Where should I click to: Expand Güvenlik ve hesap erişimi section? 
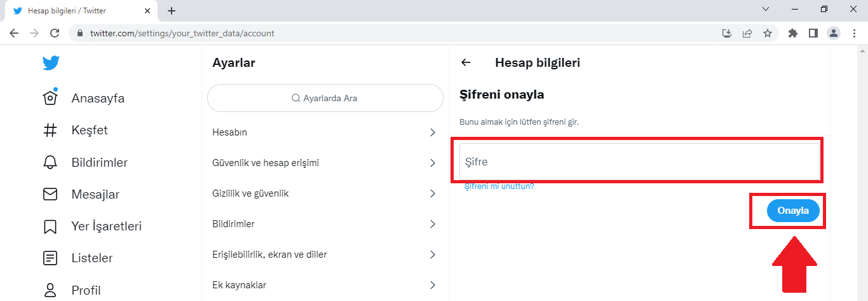pyautogui.click(x=325, y=163)
